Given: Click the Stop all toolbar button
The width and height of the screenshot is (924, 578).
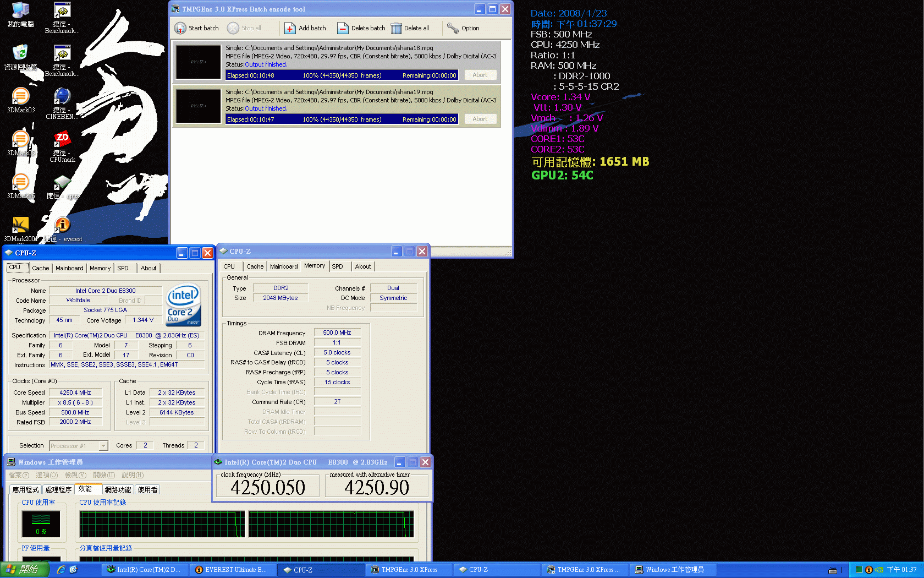Looking at the screenshot, I should pos(244,28).
